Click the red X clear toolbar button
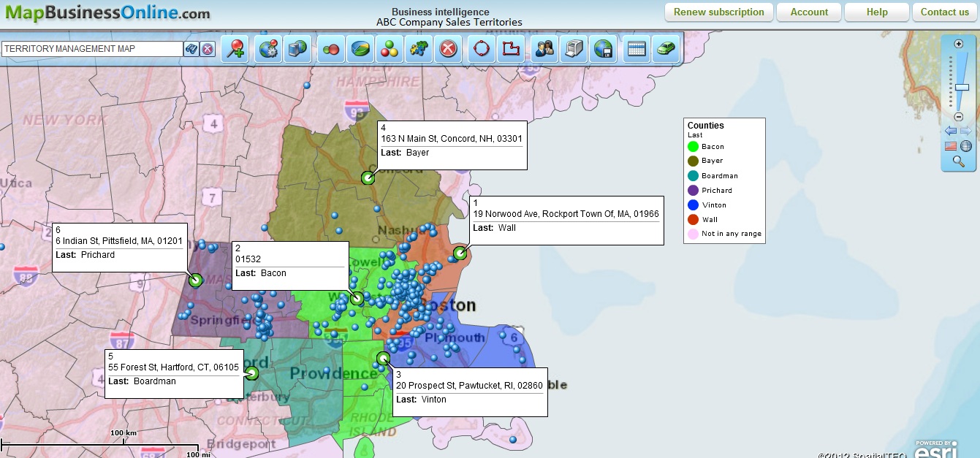 [448, 49]
